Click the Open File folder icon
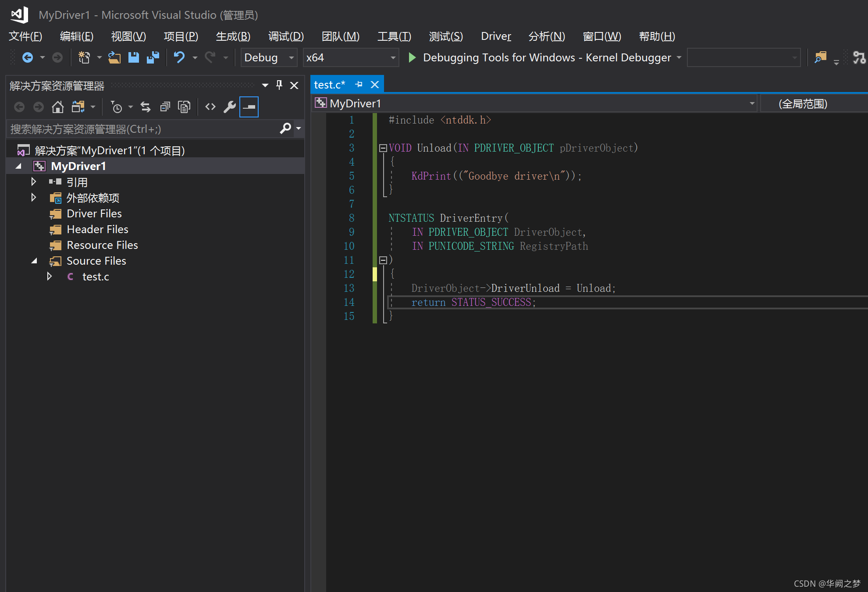Screen dimensions: 868x592 click(114, 57)
